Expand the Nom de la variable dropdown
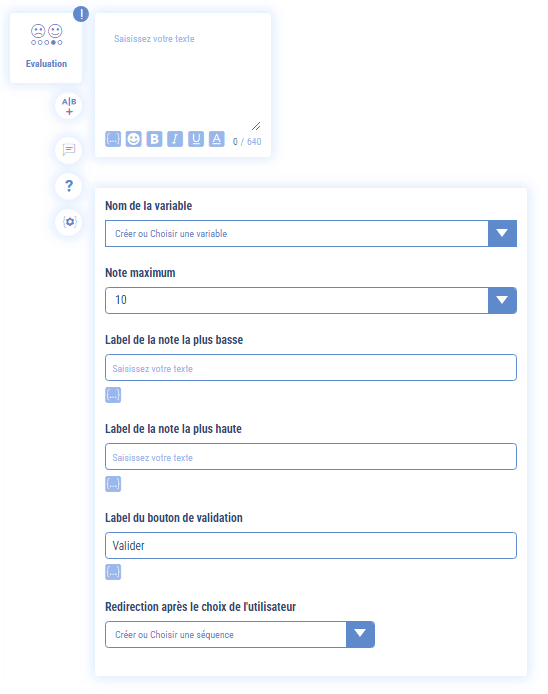 [502, 233]
